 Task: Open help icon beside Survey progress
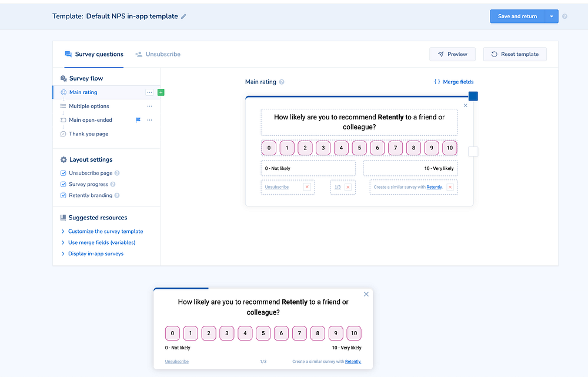[x=113, y=185]
